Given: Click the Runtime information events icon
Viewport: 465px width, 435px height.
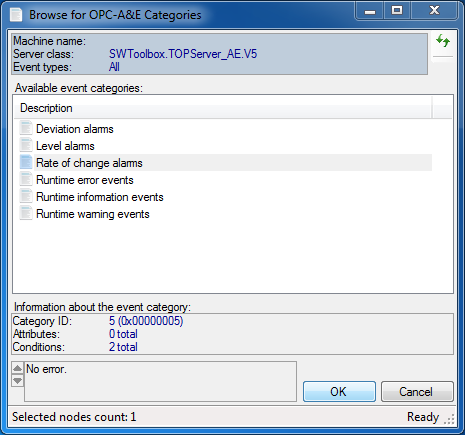Looking at the screenshot, I should [26, 197].
